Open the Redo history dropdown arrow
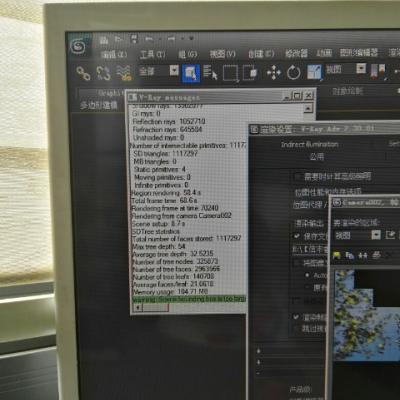This screenshot has width=400, height=400. point(183,39)
